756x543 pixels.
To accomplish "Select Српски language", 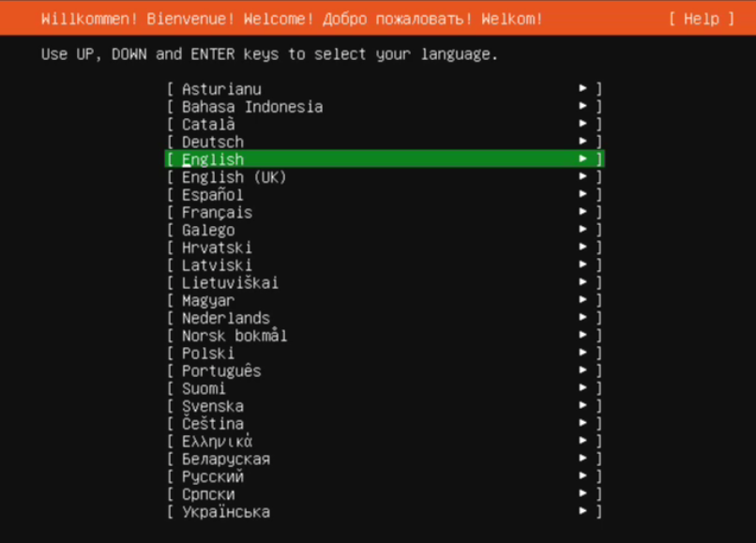I will pyautogui.click(x=385, y=494).
